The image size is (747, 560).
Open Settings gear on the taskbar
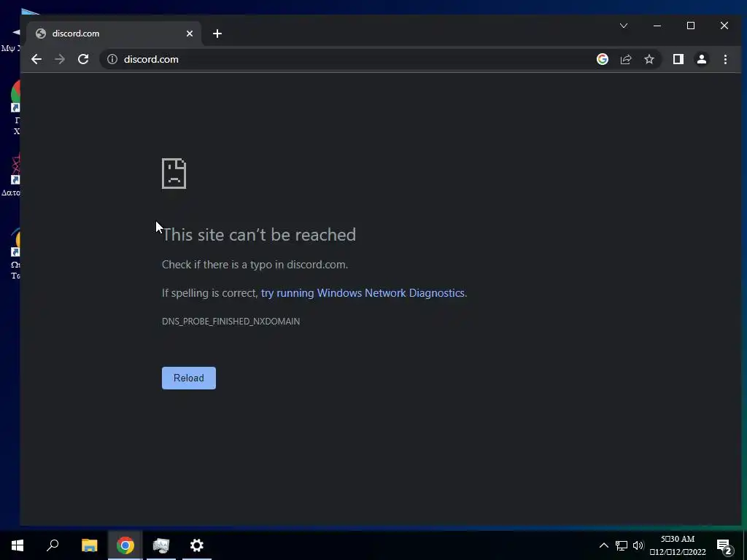[x=197, y=545]
